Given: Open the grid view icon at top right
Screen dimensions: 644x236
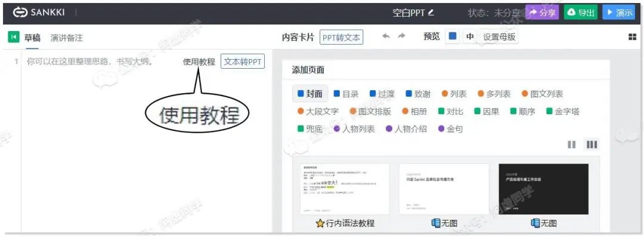Looking at the screenshot, I should pos(632,37).
